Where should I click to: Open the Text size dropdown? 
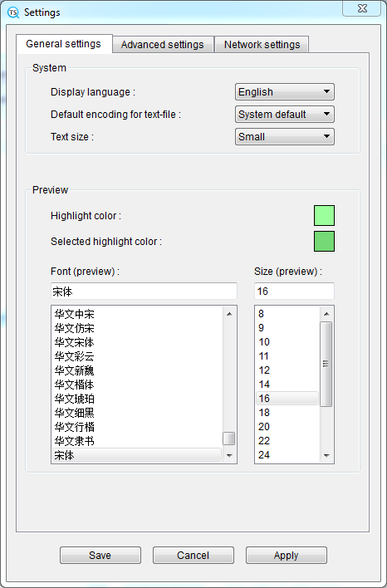[285, 137]
